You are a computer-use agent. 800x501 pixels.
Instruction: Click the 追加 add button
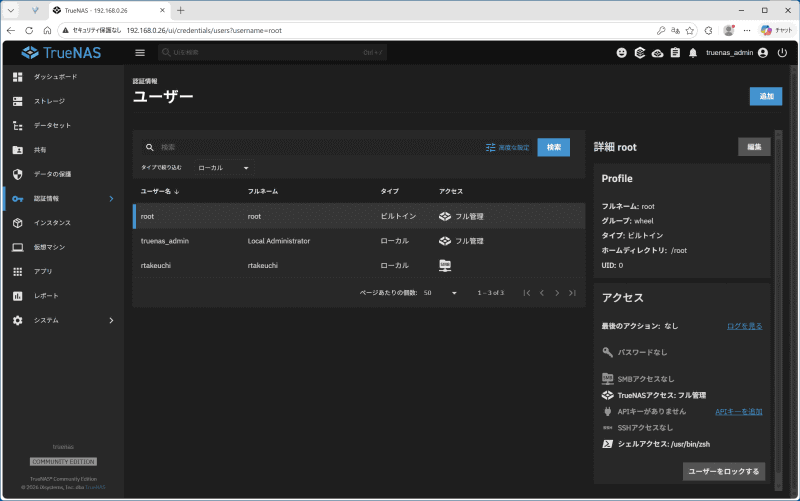(x=766, y=96)
